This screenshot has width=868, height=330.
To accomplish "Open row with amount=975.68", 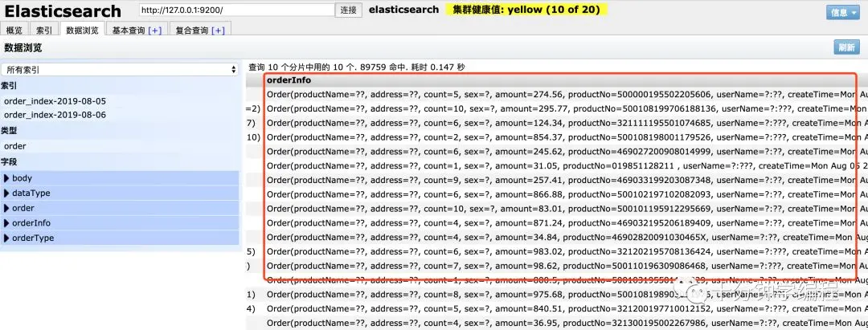I will click(x=557, y=294).
